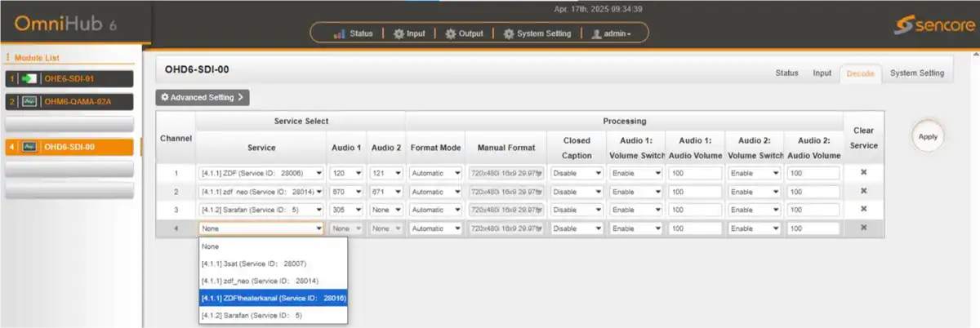Switch to the module Status tab

click(x=786, y=73)
